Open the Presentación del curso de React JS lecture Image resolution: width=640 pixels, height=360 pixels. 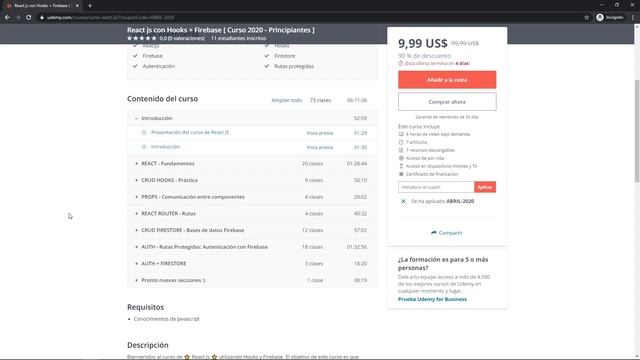click(190, 132)
